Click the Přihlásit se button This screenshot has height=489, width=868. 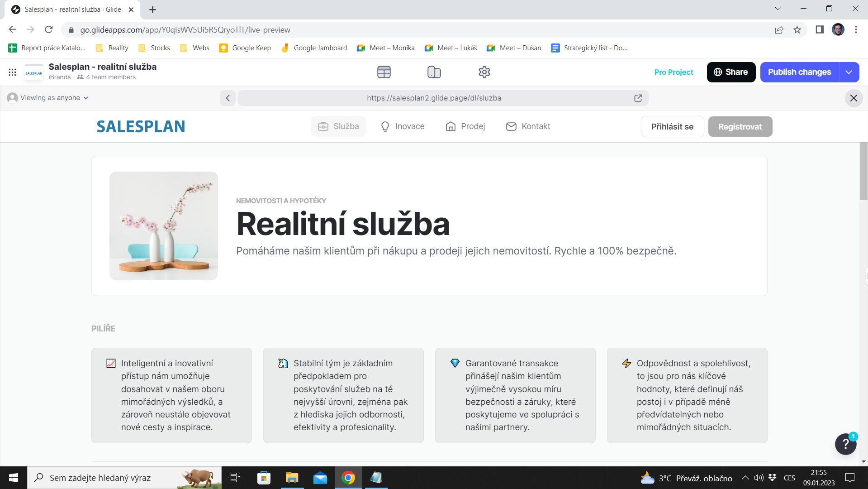[672, 127]
